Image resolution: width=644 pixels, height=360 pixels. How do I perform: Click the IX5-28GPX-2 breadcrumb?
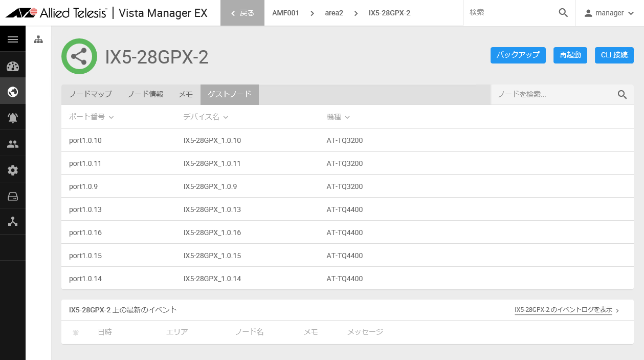pos(389,13)
